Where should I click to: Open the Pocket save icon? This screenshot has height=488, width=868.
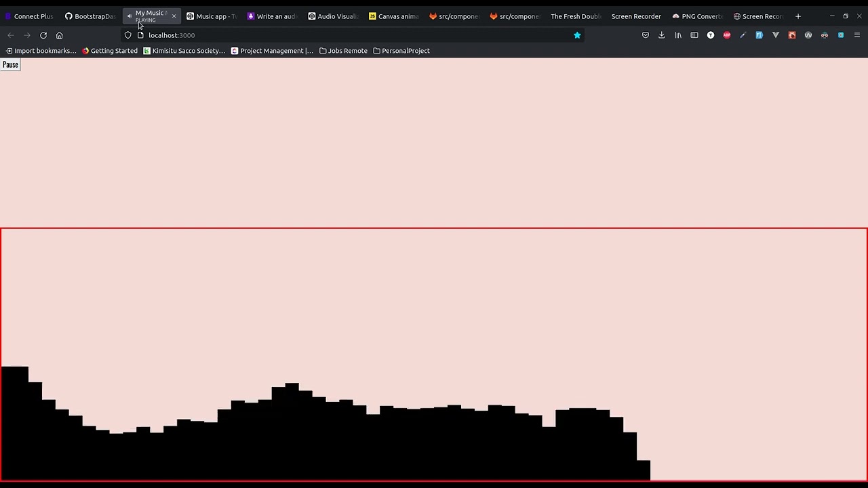click(646, 35)
